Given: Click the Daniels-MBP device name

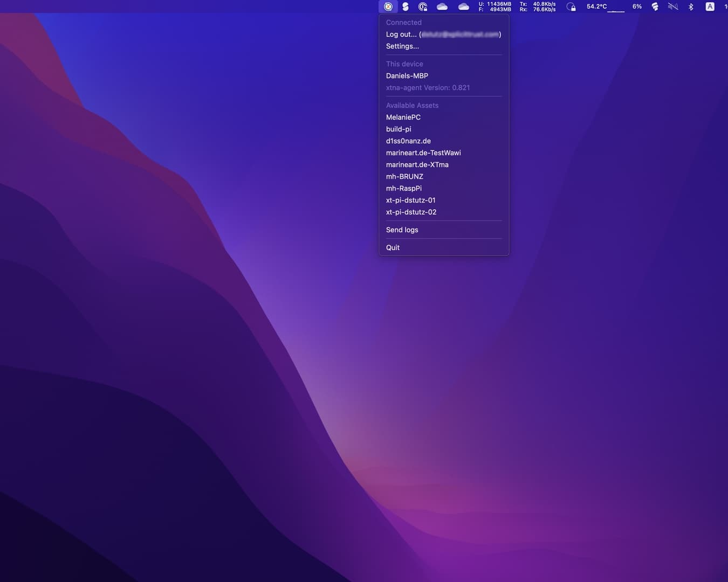Looking at the screenshot, I should pyautogui.click(x=407, y=75).
